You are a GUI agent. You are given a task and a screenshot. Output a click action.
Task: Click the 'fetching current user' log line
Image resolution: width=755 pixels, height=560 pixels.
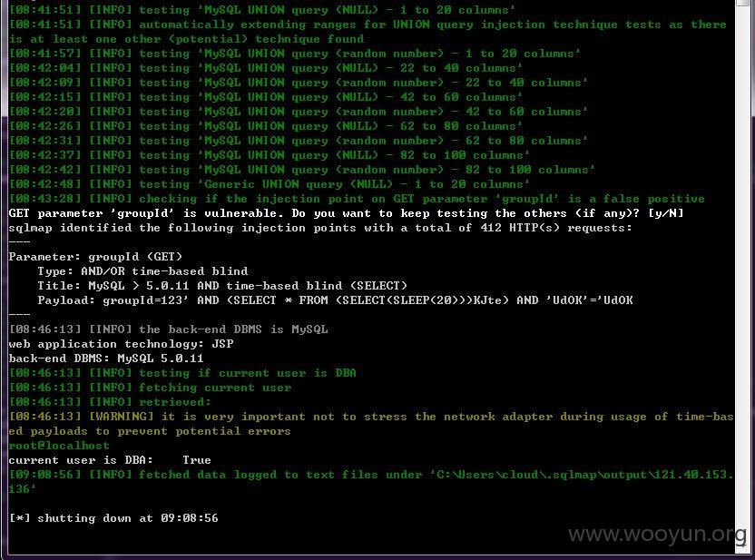click(x=150, y=388)
